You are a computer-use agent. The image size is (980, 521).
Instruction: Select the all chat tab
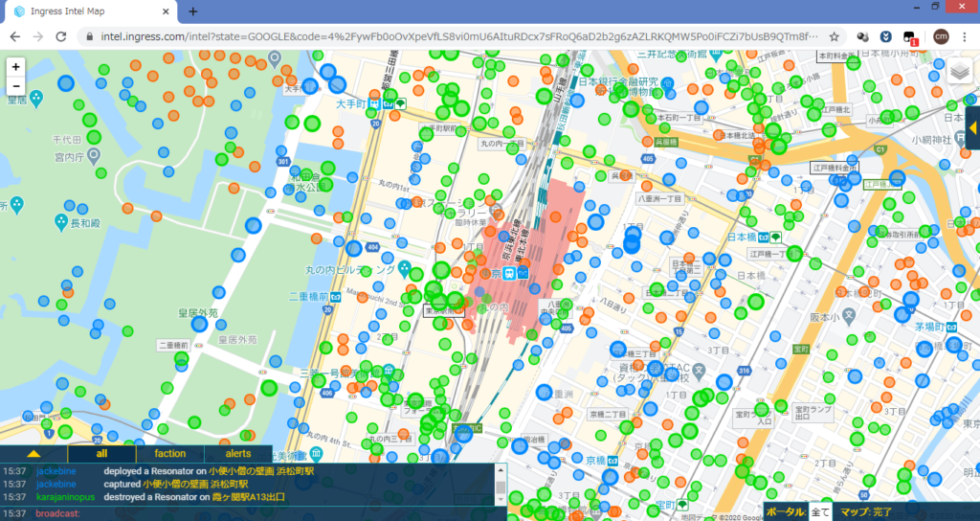(x=101, y=453)
